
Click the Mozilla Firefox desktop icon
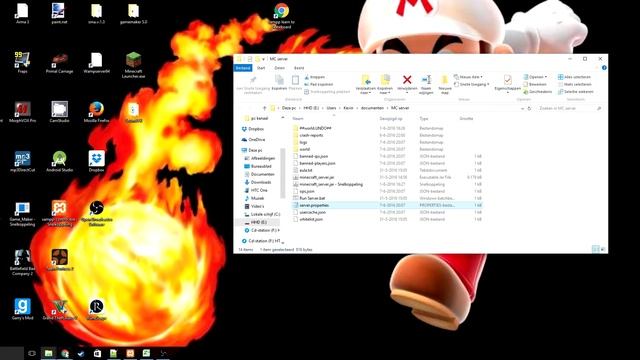(x=96, y=112)
